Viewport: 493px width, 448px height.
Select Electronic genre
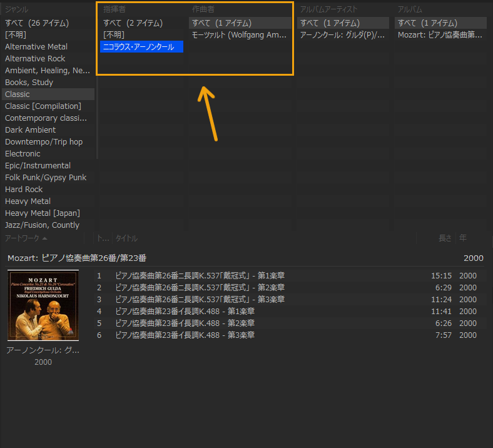[48, 154]
